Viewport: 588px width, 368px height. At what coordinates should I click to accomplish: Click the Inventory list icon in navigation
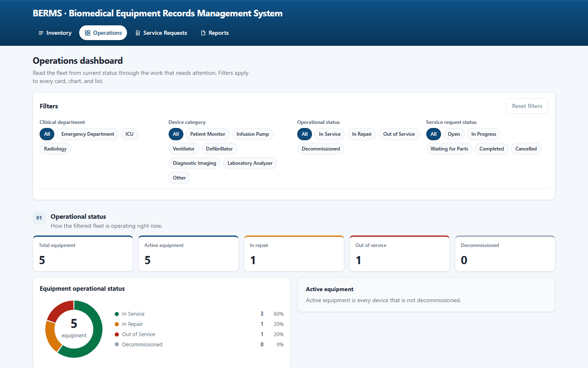click(x=41, y=33)
